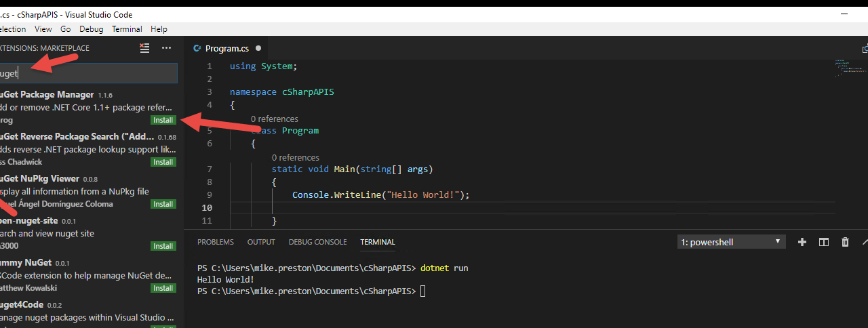Select the TERMINAL panel tab
The image size is (868, 328).
pyautogui.click(x=378, y=242)
